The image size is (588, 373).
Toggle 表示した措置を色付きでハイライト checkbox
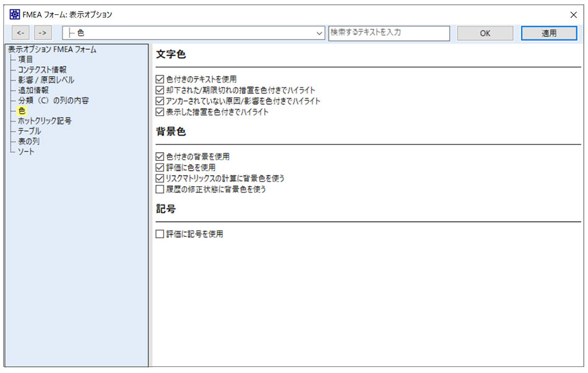point(160,112)
